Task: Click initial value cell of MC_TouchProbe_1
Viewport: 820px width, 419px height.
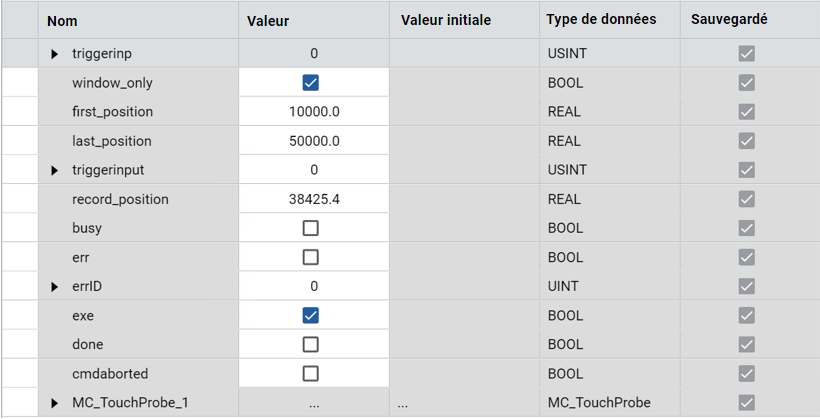Action: (464, 403)
